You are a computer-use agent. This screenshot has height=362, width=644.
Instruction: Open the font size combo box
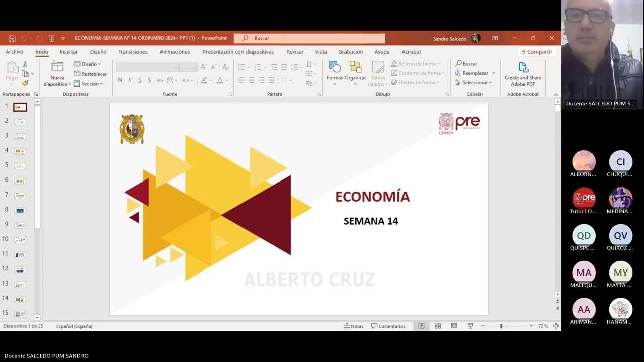188,67
